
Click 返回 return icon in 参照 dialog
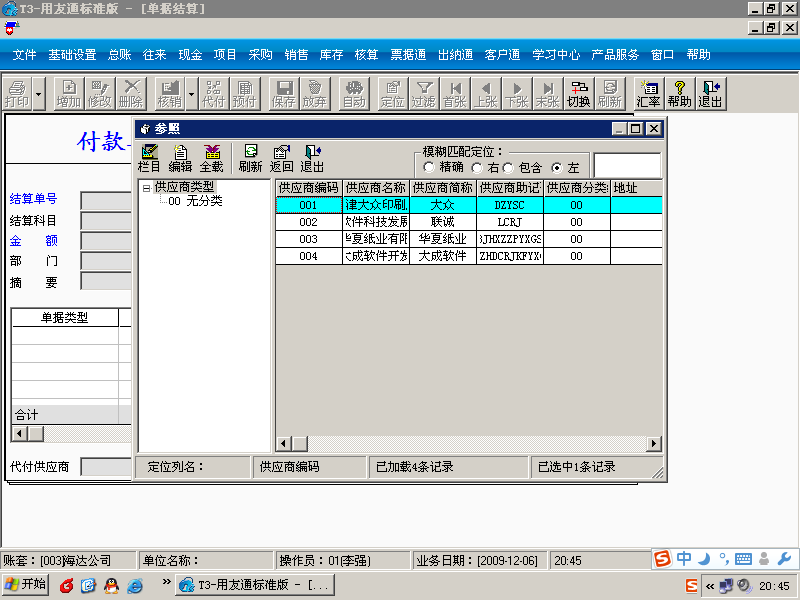tap(281, 159)
